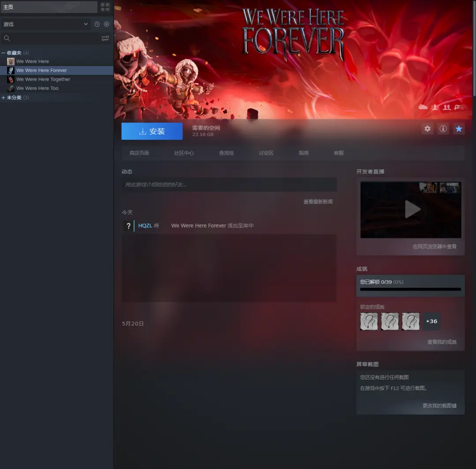This screenshot has width=476, height=469.
Task: Click the 22.16 GB required space text
Action: 203,134
